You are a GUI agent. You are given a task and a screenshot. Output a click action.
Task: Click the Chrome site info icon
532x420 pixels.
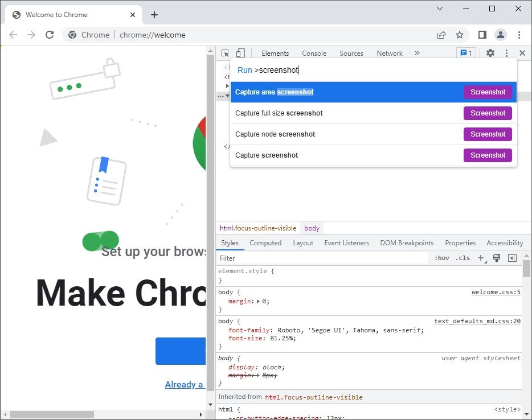click(72, 35)
